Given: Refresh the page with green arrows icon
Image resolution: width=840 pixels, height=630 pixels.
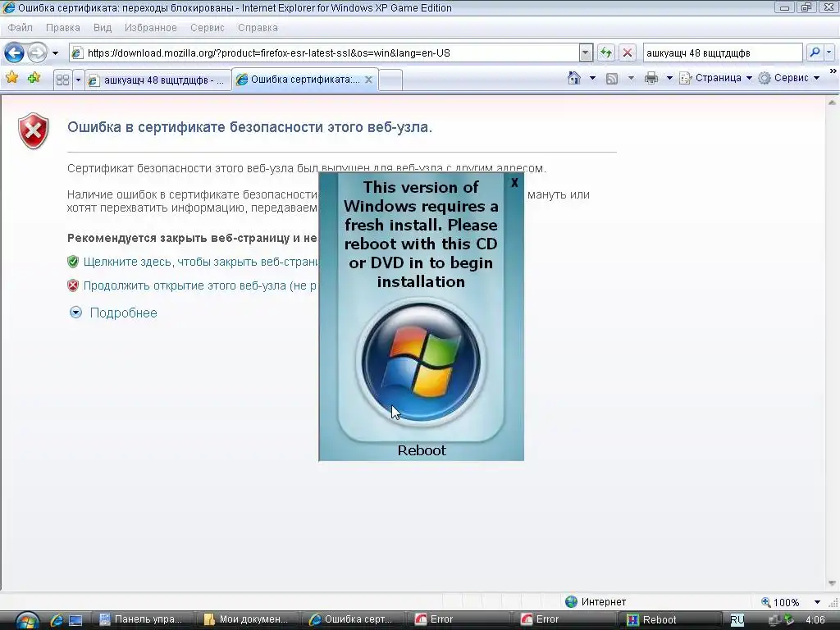Looking at the screenshot, I should tap(606, 52).
